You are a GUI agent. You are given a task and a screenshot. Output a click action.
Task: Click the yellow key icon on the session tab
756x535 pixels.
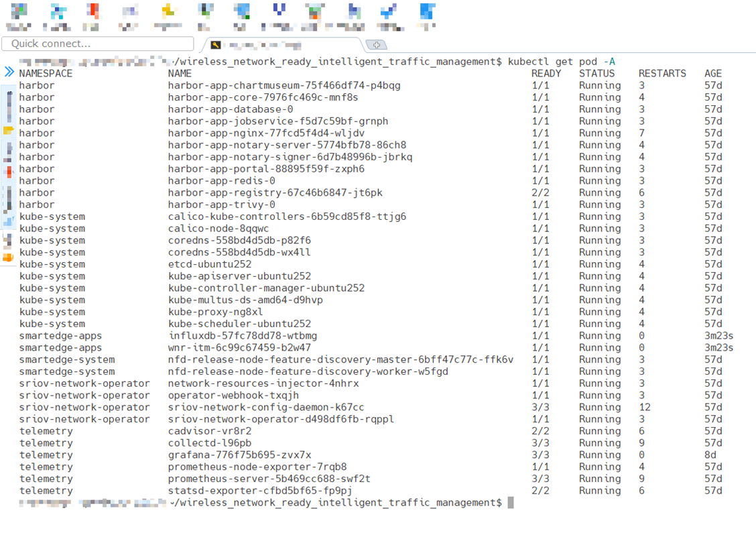(x=216, y=44)
